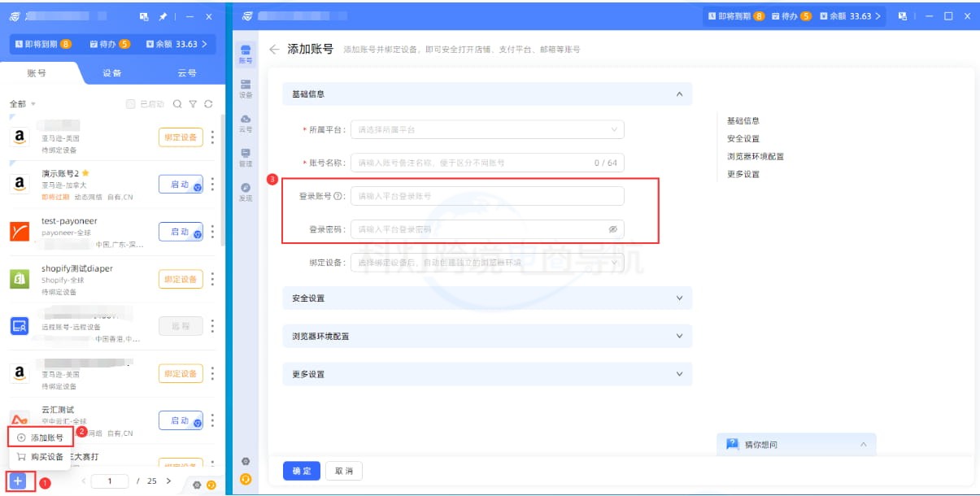Open the 设备 panel from the sidebar
980x496 pixels.
(x=245, y=85)
